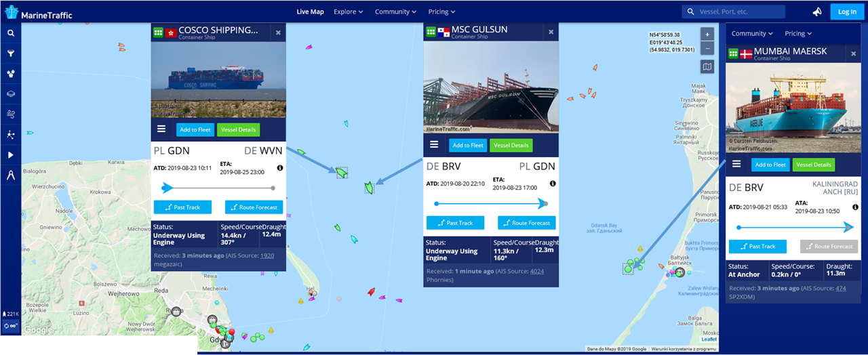Expand Community menu above Mumbai Maersk panel
Screen dimensions: 868x355
tap(752, 33)
